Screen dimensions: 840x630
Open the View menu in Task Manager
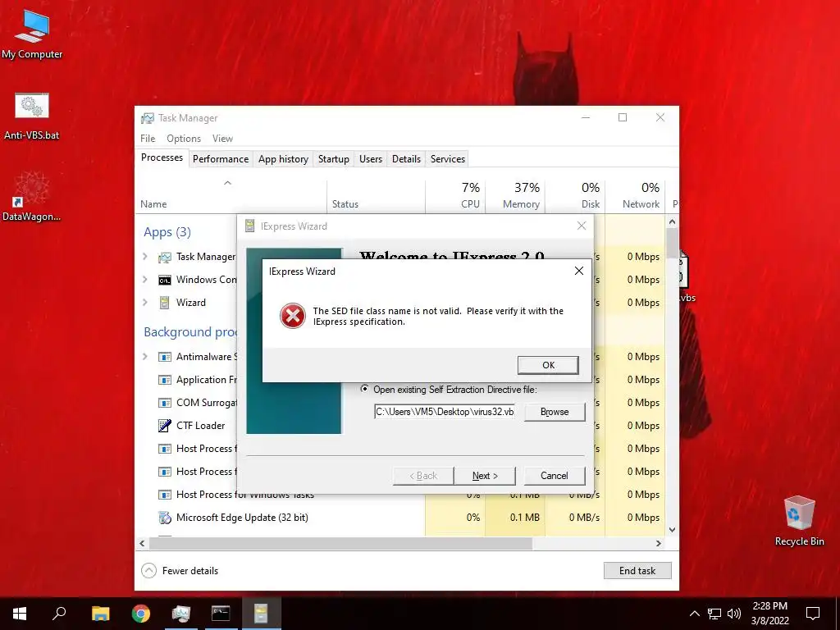click(x=222, y=138)
